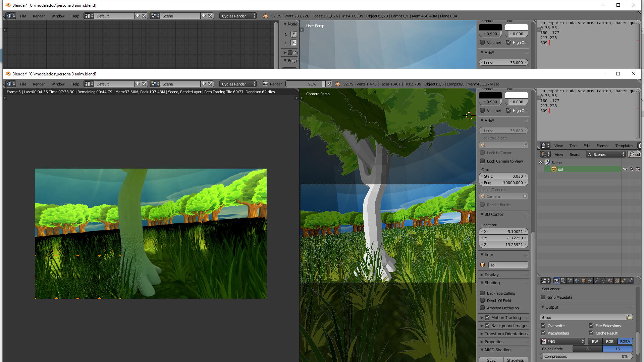Image resolution: width=644 pixels, height=362 pixels.
Task: Open the All Scenes outliner dropdown
Action: pyautogui.click(x=606, y=155)
